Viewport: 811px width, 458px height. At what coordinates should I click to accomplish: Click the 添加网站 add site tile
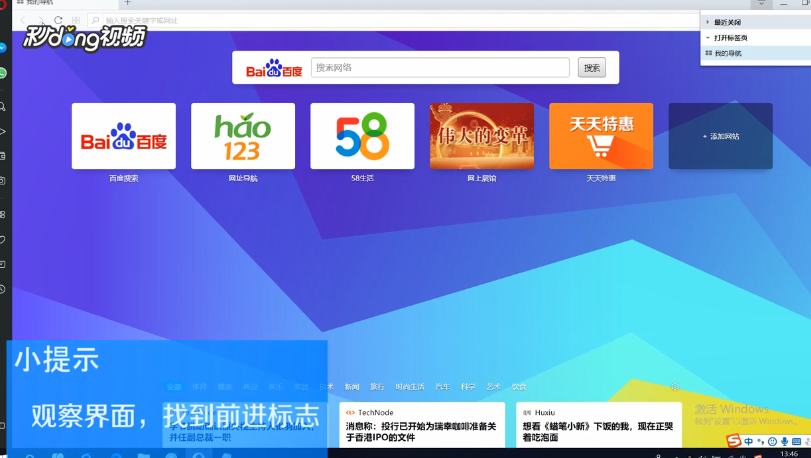pyautogui.click(x=720, y=136)
